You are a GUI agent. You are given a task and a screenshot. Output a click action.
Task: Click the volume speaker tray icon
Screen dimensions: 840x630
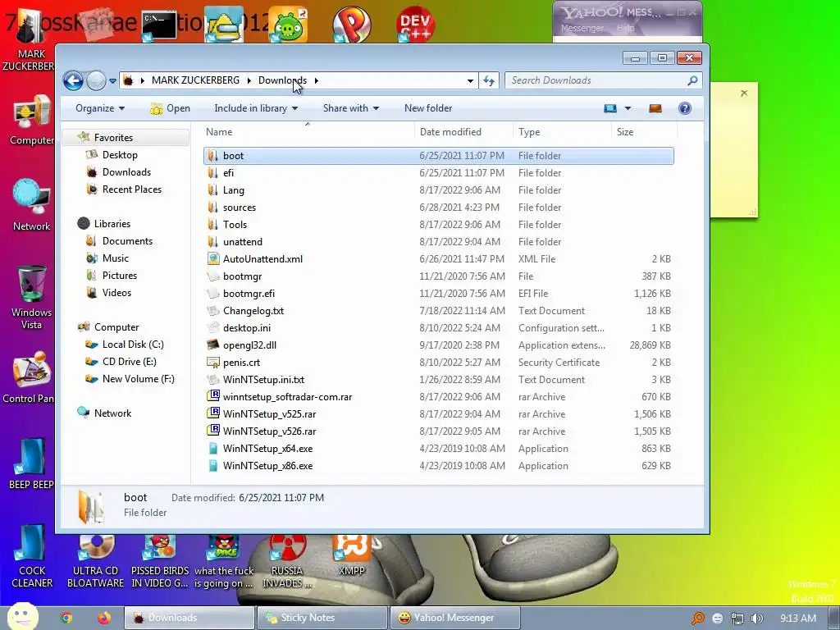(756, 619)
